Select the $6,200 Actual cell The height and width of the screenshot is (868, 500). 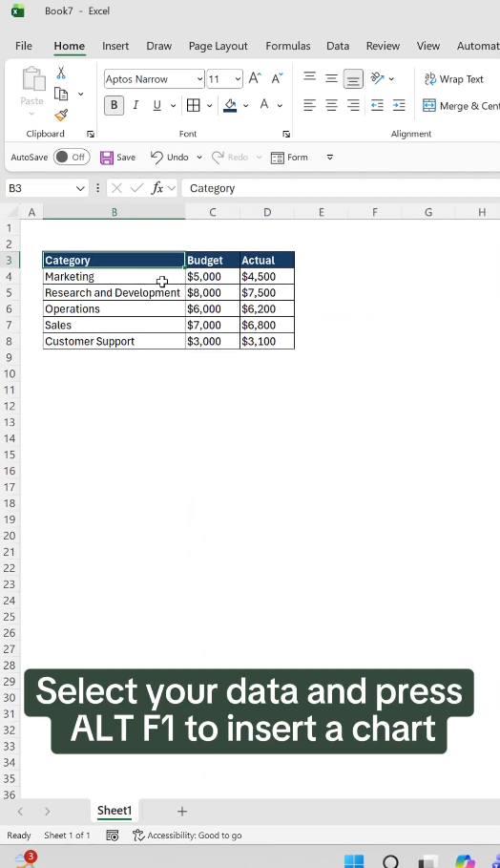267,308
